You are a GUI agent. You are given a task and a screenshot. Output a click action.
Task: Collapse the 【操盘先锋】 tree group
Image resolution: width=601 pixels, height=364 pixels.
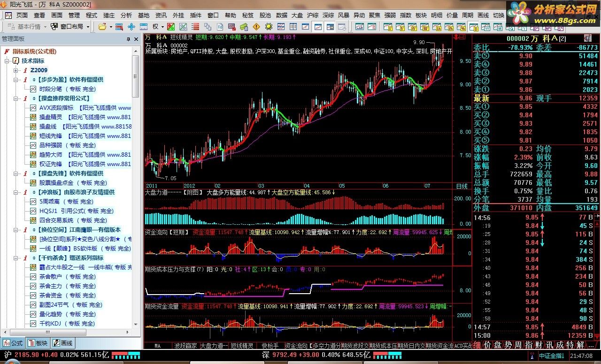(x=16, y=174)
